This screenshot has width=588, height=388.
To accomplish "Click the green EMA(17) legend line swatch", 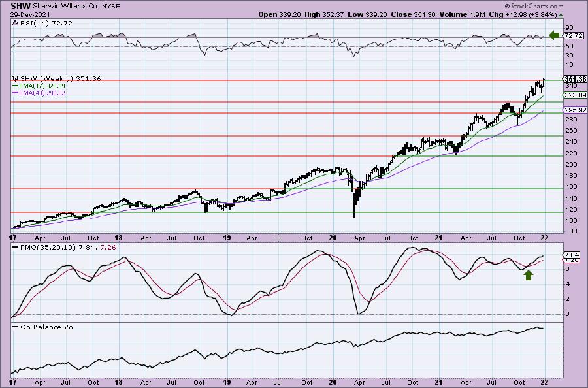I will 15,86.
